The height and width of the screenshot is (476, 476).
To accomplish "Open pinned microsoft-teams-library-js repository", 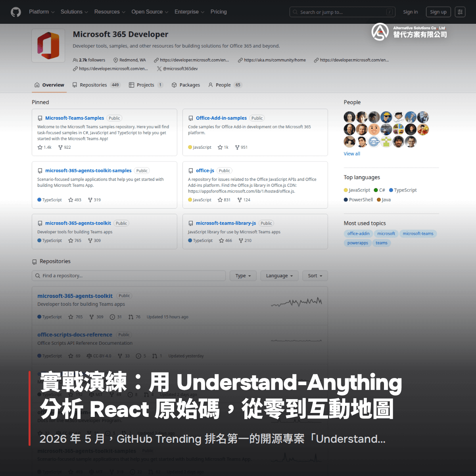I will (226, 223).
